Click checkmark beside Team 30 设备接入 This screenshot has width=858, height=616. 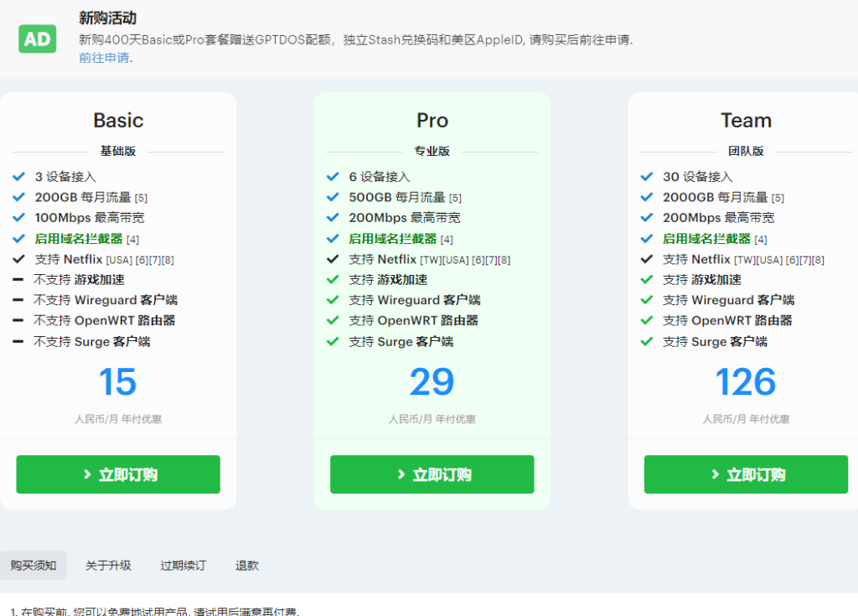(x=646, y=177)
